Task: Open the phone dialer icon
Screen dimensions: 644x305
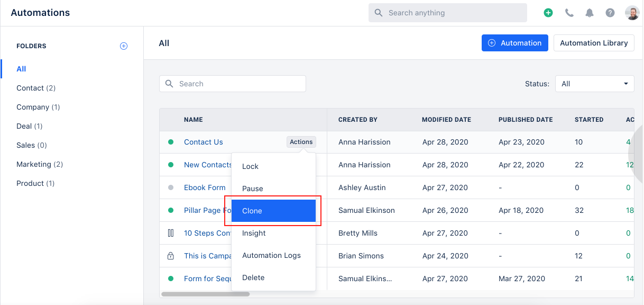Action: pos(569,13)
